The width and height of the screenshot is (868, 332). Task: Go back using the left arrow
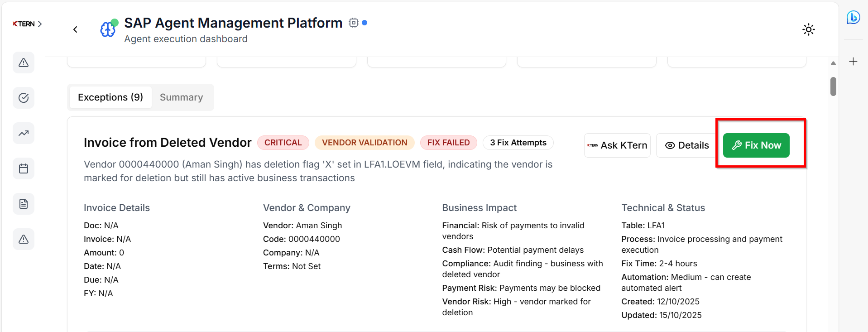click(x=75, y=29)
